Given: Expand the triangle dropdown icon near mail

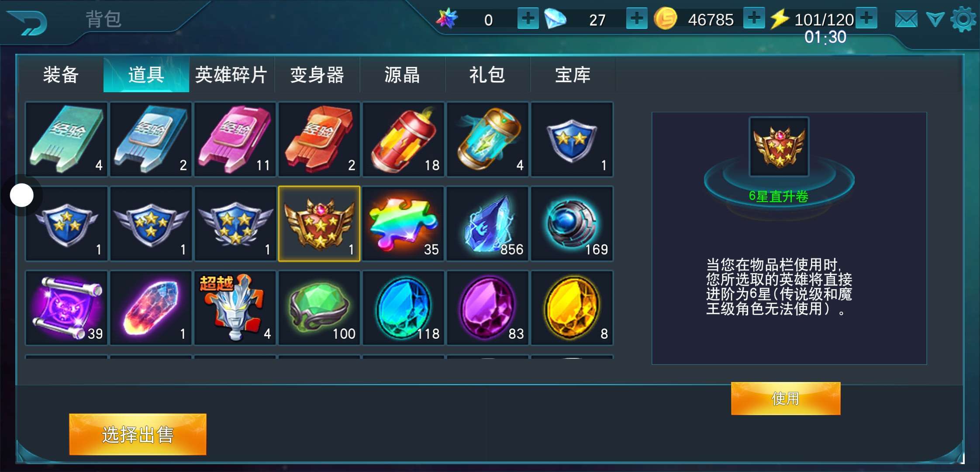Looking at the screenshot, I should (x=935, y=19).
